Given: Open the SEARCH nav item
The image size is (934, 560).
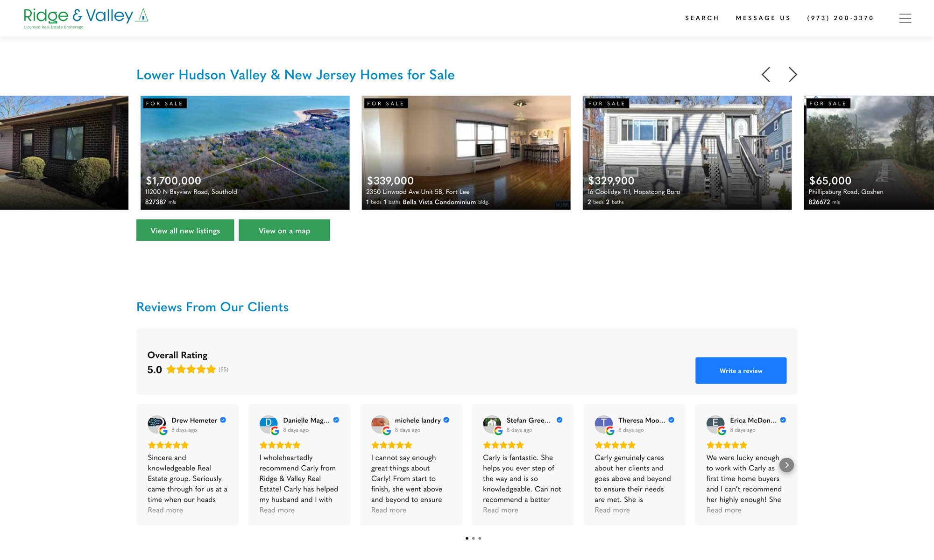Looking at the screenshot, I should [702, 18].
